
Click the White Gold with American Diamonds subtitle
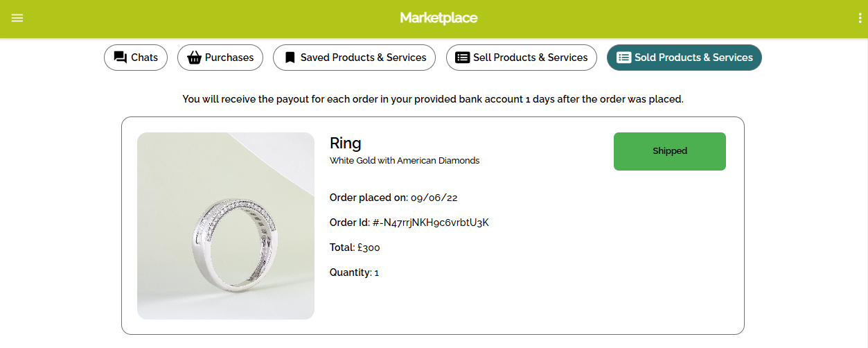point(405,161)
